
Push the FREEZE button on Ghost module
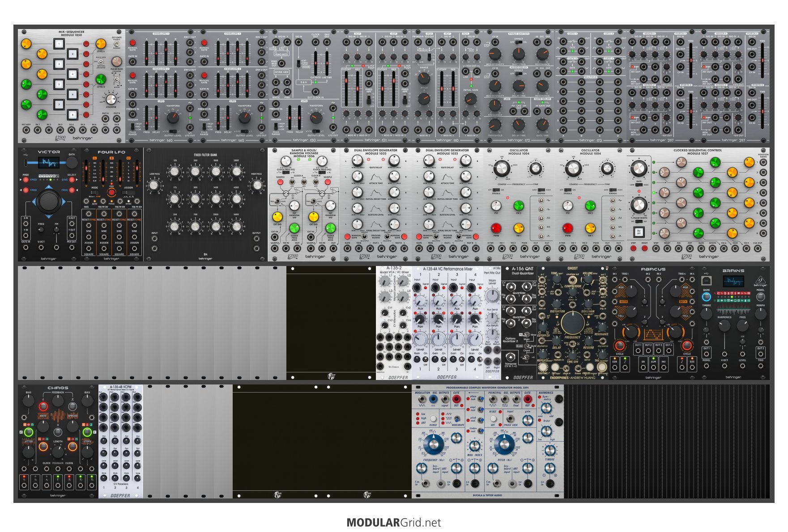[590, 367]
